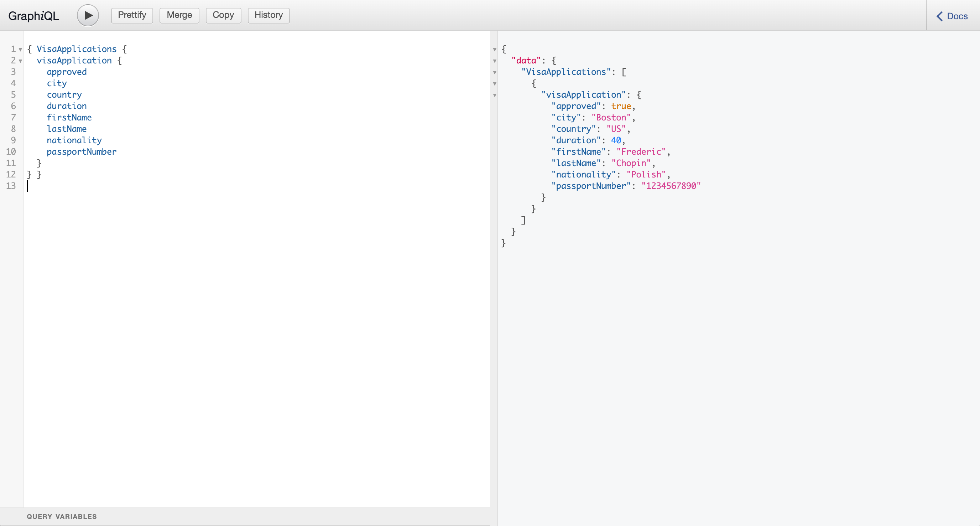This screenshot has width=980, height=526.
Task: Click the GraphiQL logo text
Action: point(36,14)
